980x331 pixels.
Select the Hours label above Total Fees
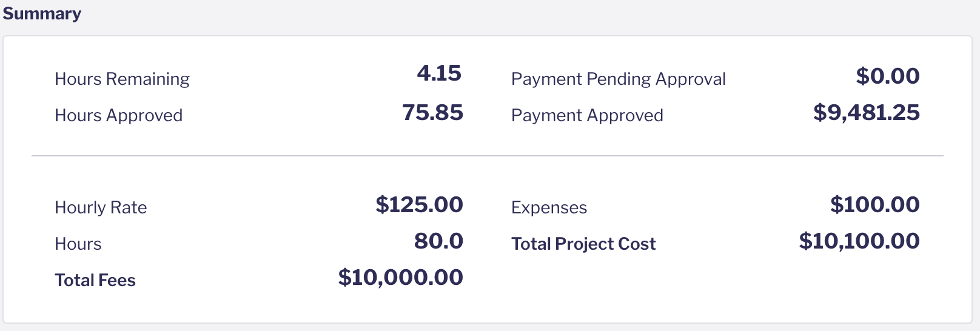(x=78, y=244)
